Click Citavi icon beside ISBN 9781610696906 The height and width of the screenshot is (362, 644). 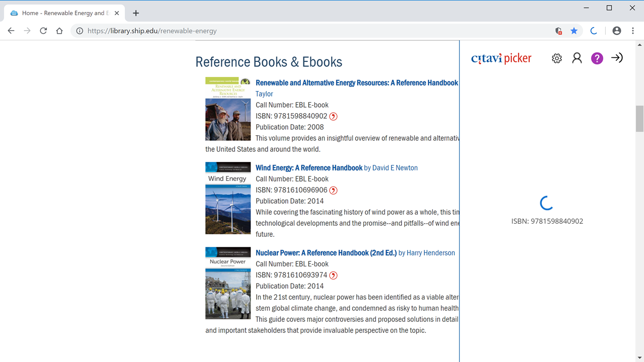click(x=333, y=191)
